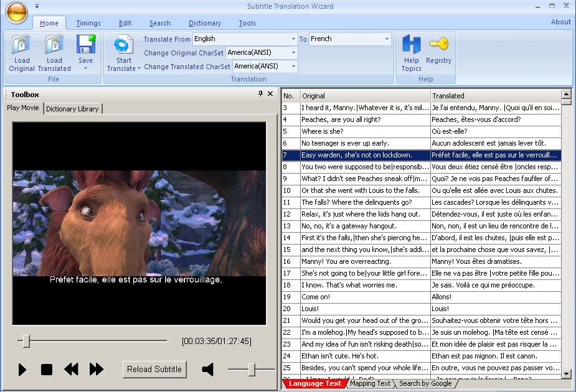This screenshot has width=576, height=392.
Task: Switch to the Dictionary ribbon tab
Action: 205,23
